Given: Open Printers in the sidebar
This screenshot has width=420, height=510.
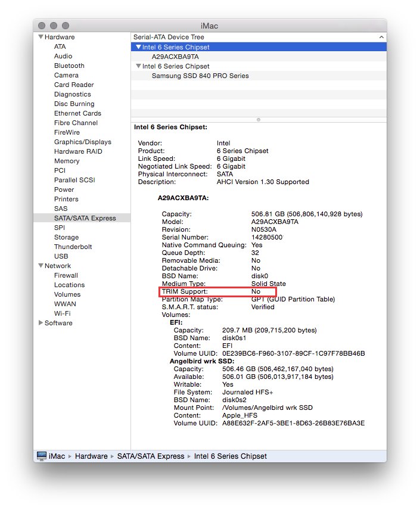Looking at the screenshot, I should [x=66, y=199].
